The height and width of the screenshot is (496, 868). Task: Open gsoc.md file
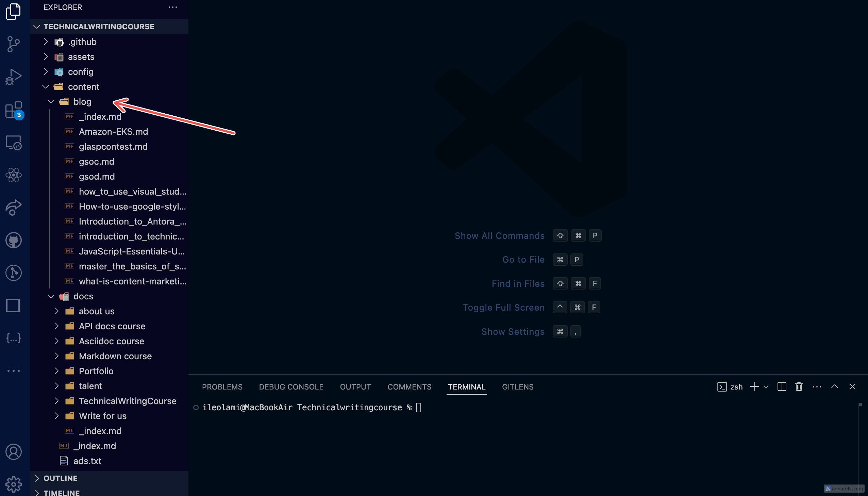point(109,162)
